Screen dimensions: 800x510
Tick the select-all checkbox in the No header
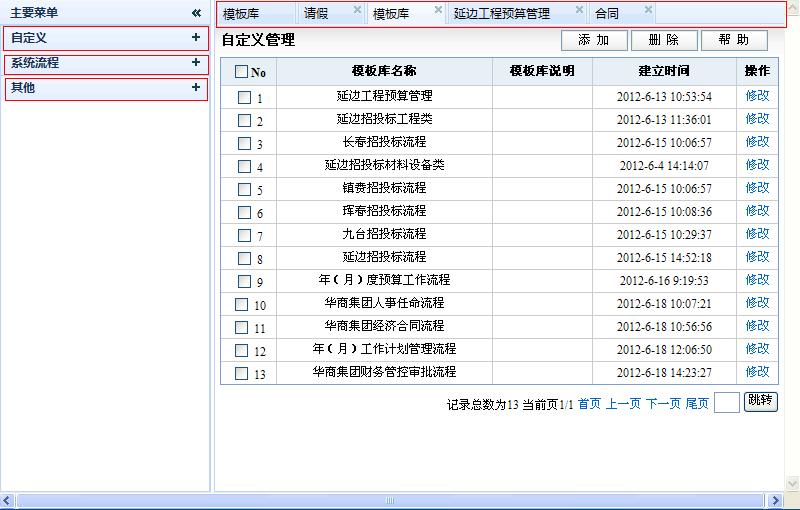[241, 72]
